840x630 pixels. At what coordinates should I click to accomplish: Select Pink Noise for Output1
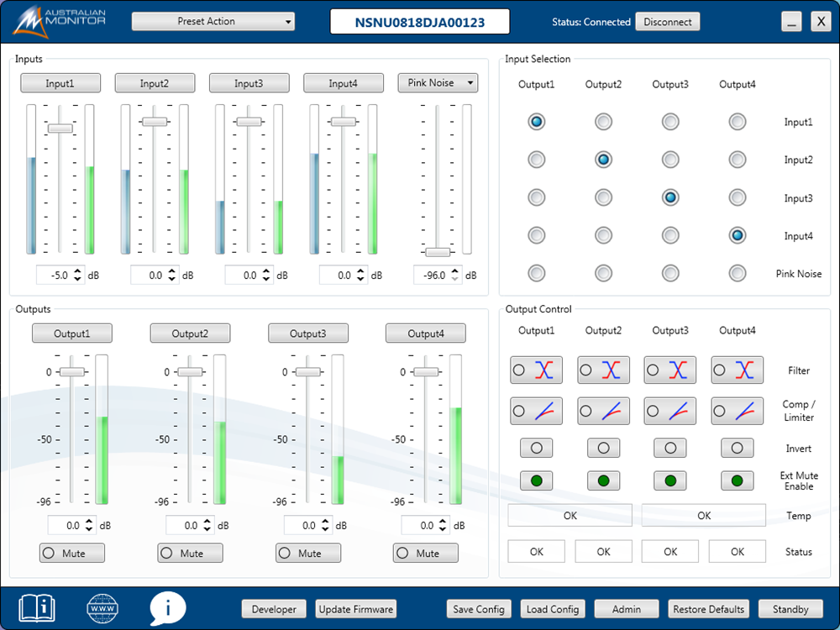click(536, 273)
